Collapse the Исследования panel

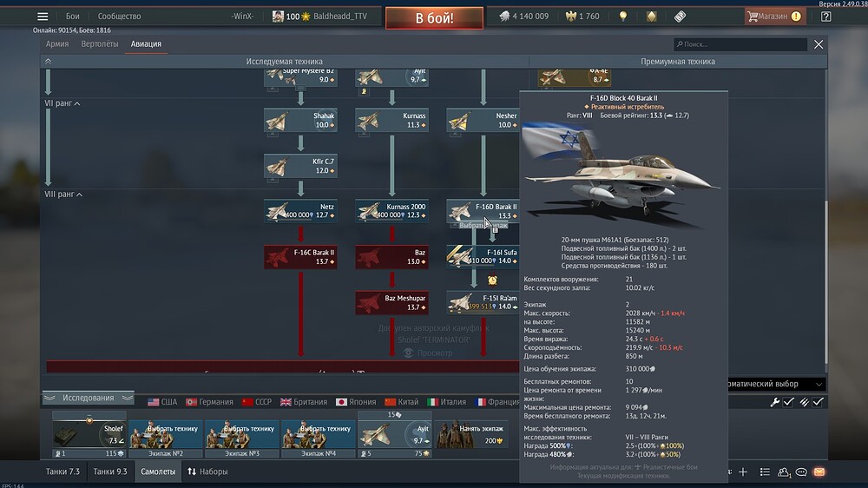click(87, 398)
